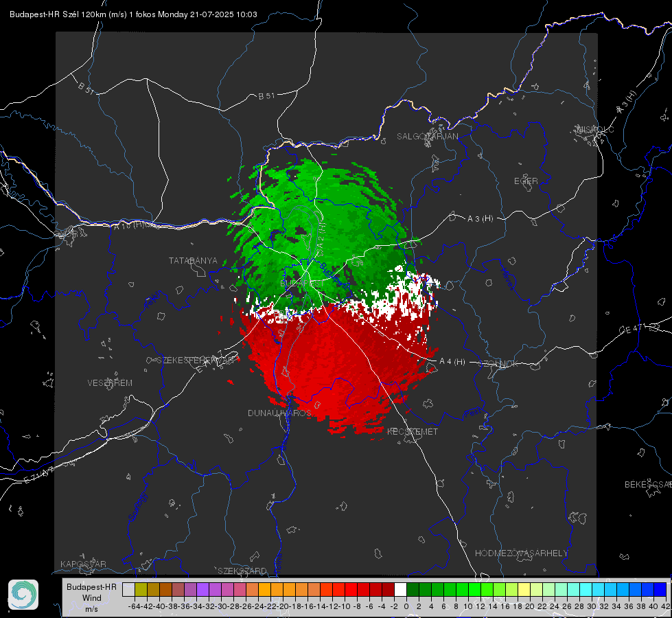Image resolution: width=672 pixels, height=618 pixels.
Task: Click the BÉKÉSCSABA city label
Action: click(x=648, y=484)
